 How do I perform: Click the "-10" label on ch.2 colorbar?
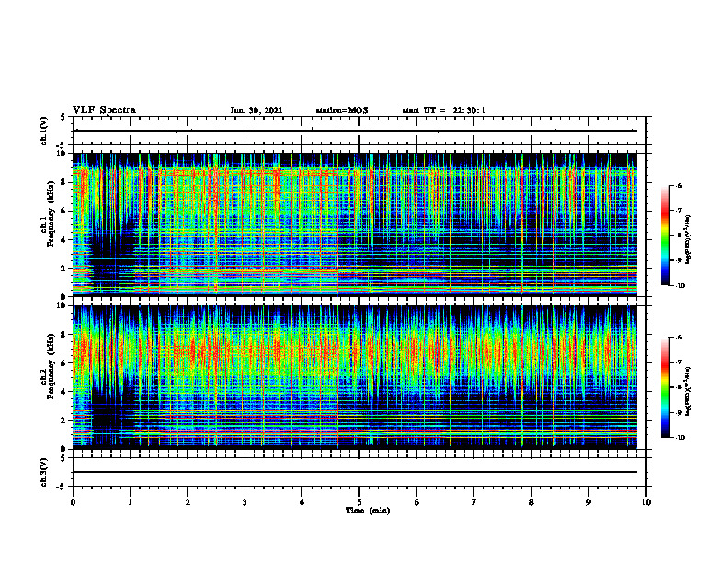(x=679, y=438)
